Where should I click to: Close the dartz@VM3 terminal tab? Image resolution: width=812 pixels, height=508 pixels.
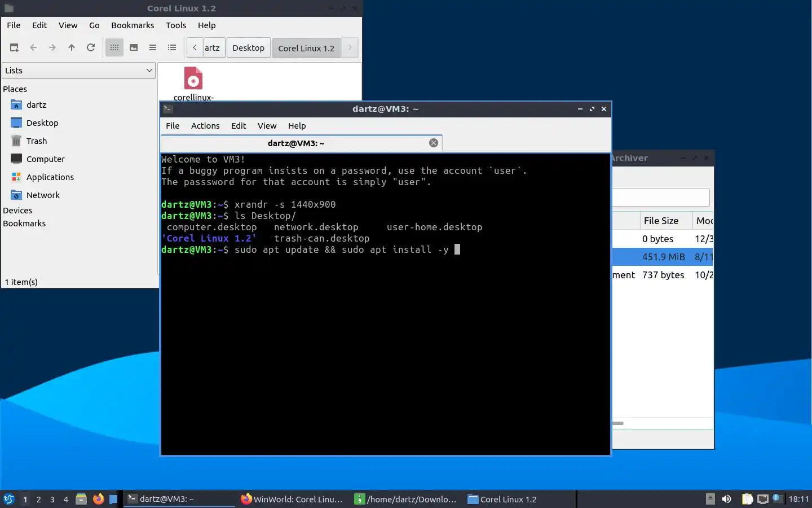[434, 143]
